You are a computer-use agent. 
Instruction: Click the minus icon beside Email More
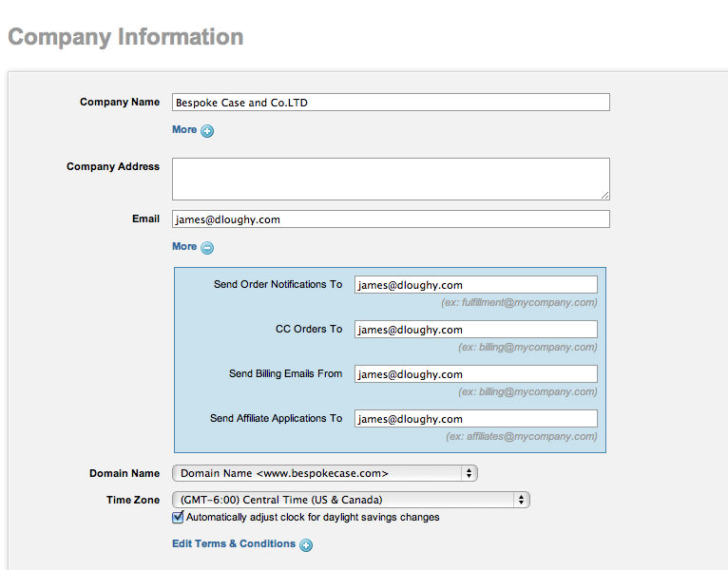pos(207,248)
